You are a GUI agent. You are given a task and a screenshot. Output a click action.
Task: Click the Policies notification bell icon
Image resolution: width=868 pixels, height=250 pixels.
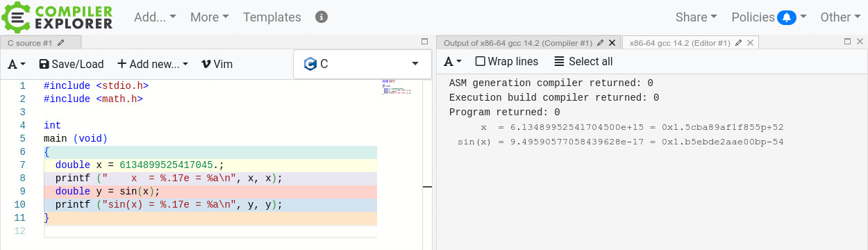[x=787, y=17]
